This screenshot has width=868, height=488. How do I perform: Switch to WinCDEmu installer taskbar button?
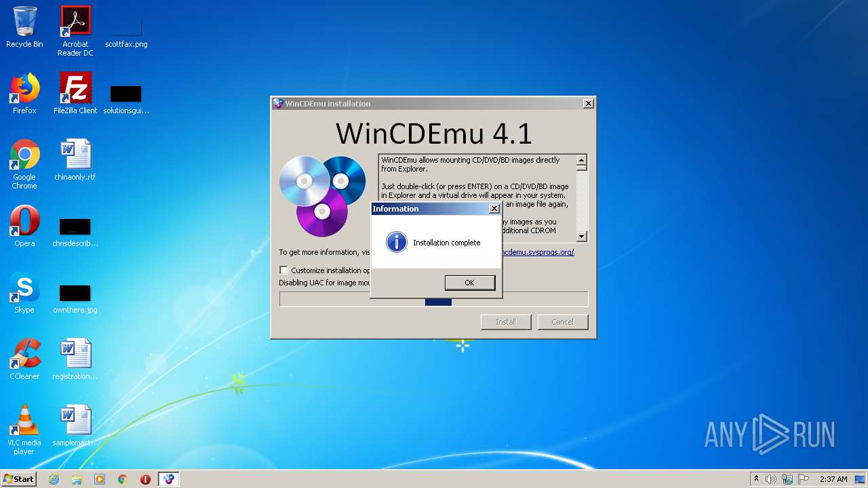(169, 479)
